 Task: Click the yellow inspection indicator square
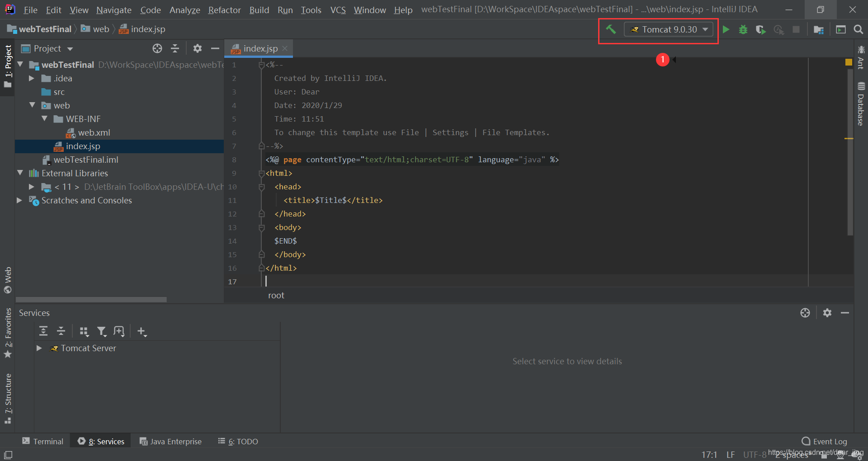pyautogui.click(x=849, y=62)
